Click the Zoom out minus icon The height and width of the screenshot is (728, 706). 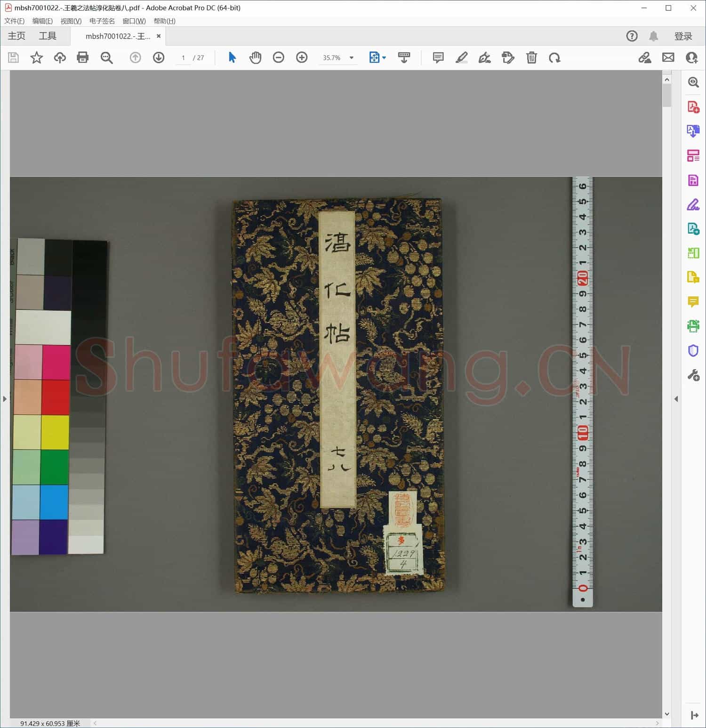pyautogui.click(x=279, y=57)
